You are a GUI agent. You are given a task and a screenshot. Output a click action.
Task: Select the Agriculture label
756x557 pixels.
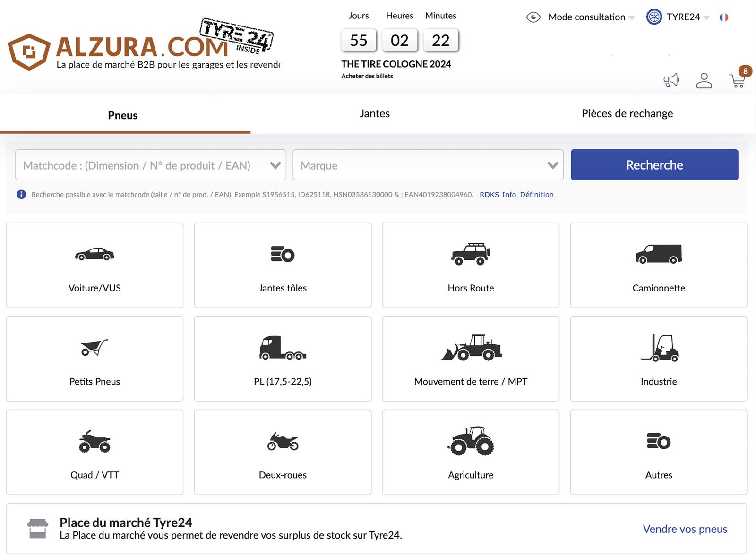click(471, 475)
